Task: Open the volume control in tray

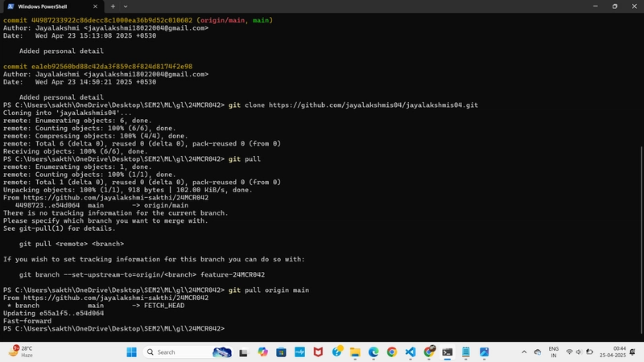Action: point(579,352)
